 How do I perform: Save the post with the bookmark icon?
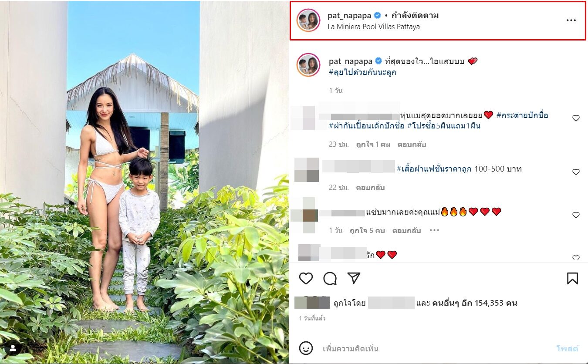tap(572, 278)
